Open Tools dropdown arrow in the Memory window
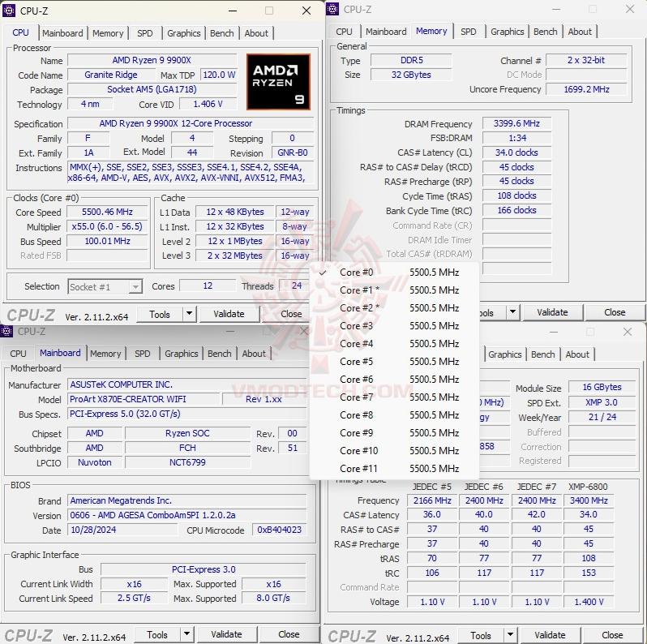 512,312
